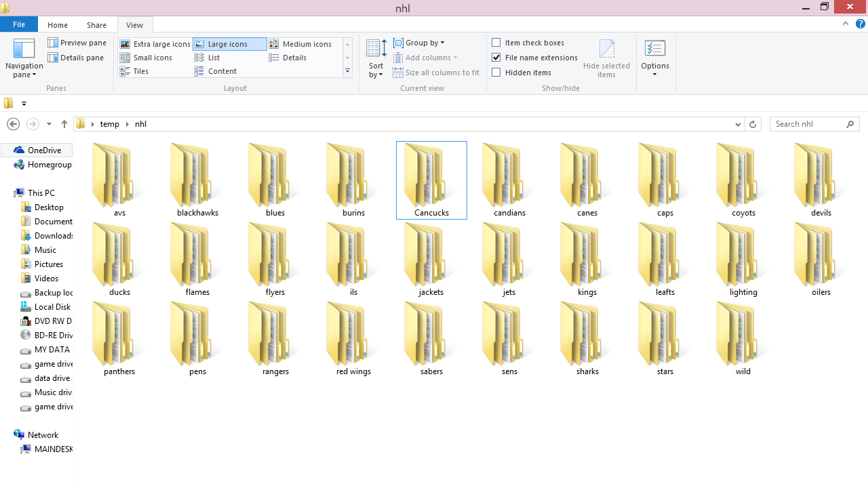
Task: Select List layout view
Action: pyautogui.click(x=208, y=58)
